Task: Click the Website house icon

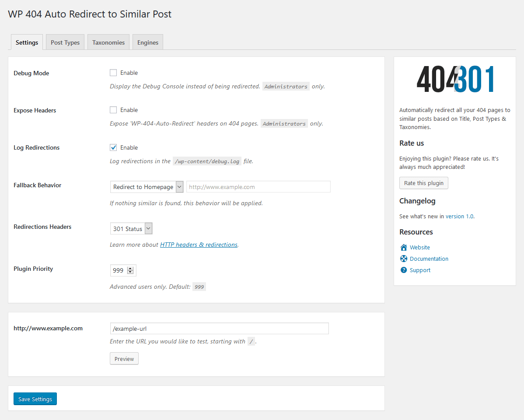Action: tap(404, 247)
